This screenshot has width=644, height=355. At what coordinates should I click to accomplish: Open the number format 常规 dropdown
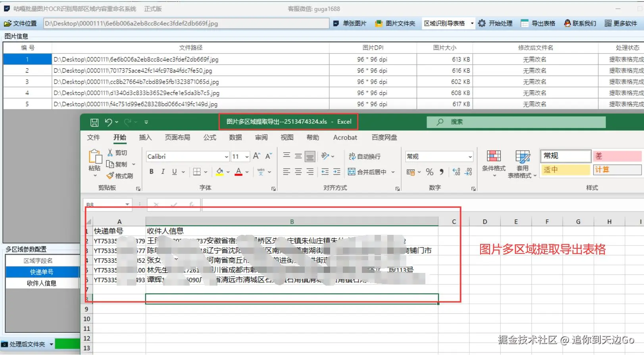[470, 157]
